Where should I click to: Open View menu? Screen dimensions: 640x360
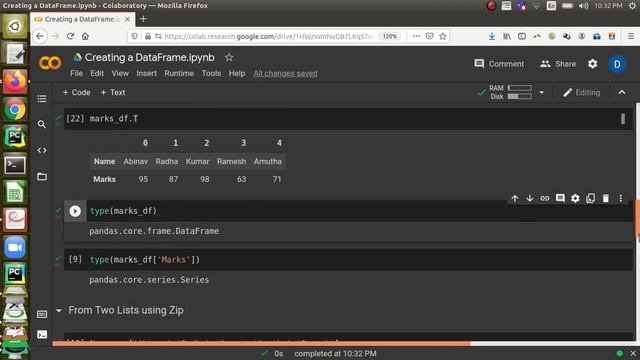click(120, 73)
